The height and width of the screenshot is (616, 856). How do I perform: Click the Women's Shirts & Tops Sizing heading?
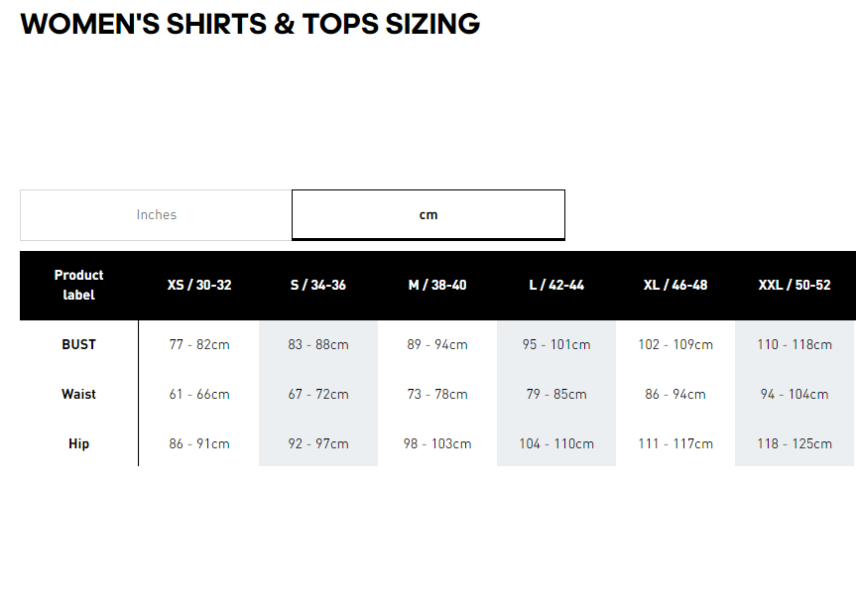click(250, 24)
